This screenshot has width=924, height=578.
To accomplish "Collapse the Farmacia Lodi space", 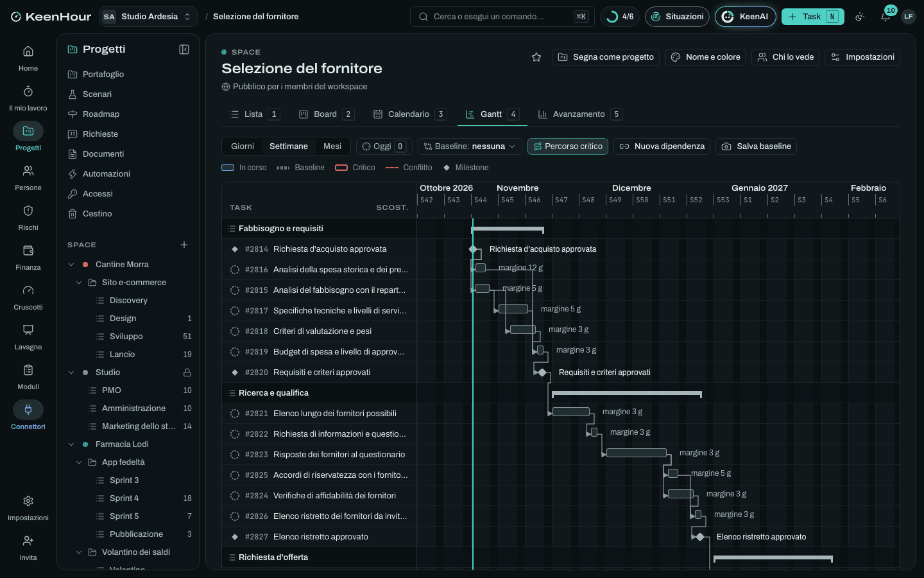I will tap(71, 444).
